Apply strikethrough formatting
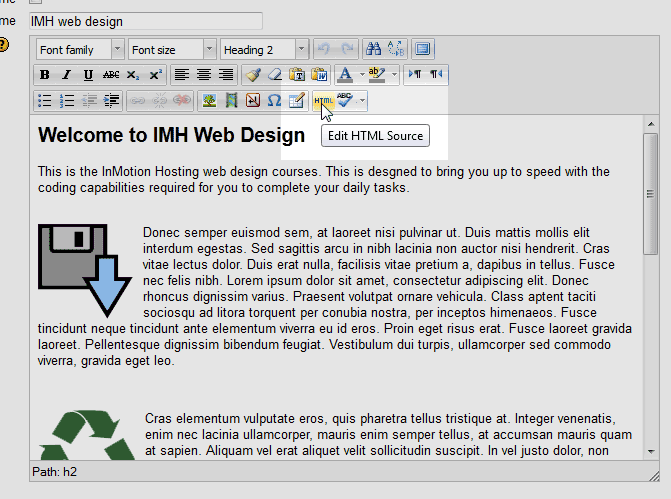The image size is (671, 499). tap(111, 75)
